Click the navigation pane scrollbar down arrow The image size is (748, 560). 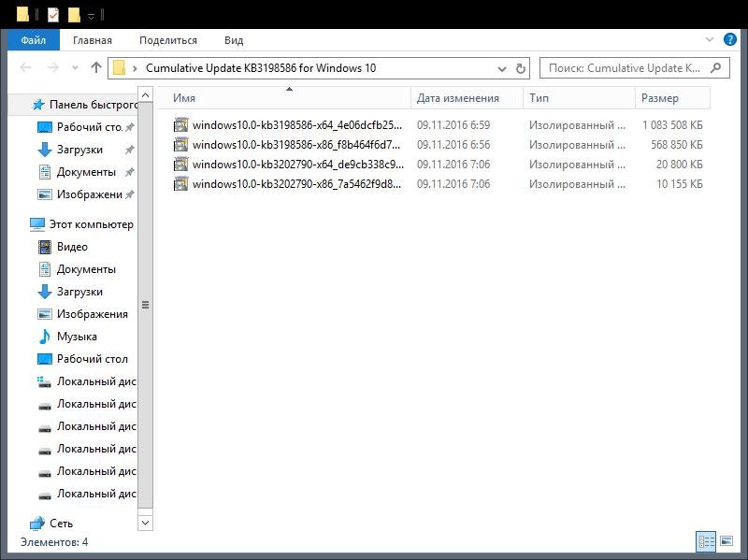[x=146, y=523]
